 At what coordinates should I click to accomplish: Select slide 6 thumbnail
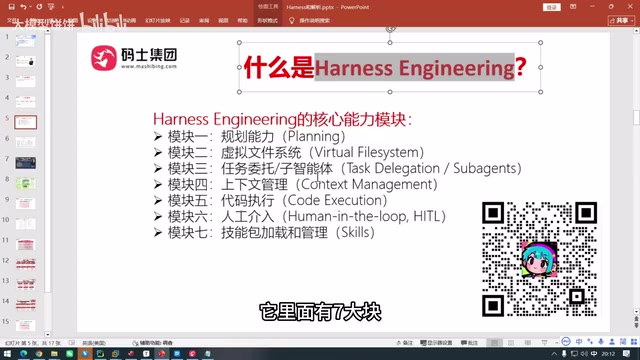25,142
